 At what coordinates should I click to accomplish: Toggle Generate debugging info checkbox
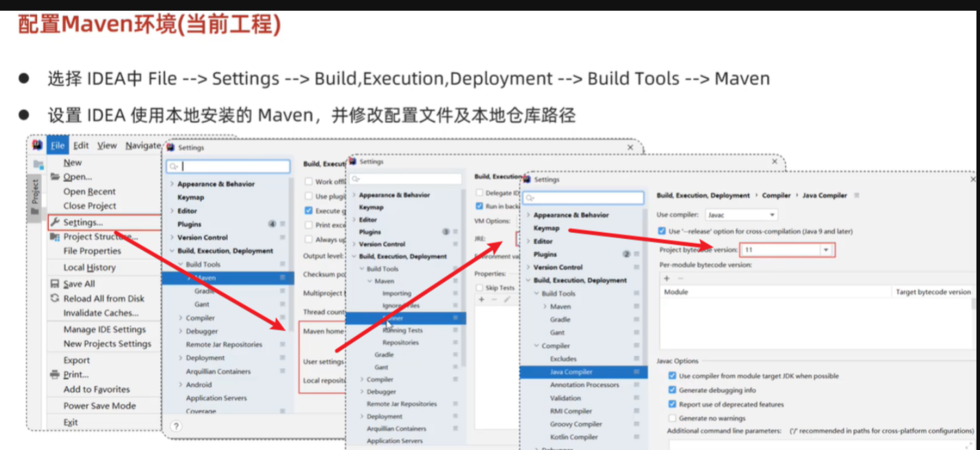click(x=672, y=390)
